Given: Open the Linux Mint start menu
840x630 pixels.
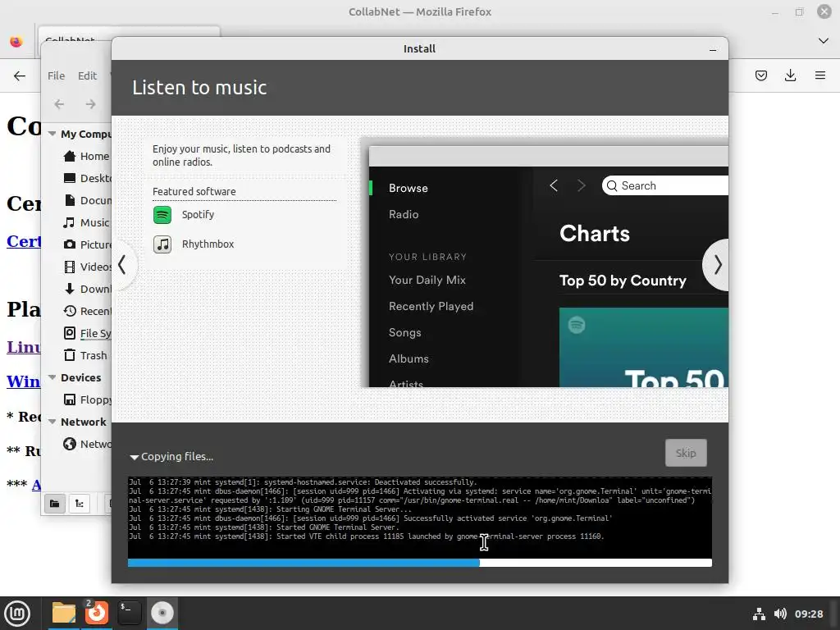Looking at the screenshot, I should pos(17,614).
